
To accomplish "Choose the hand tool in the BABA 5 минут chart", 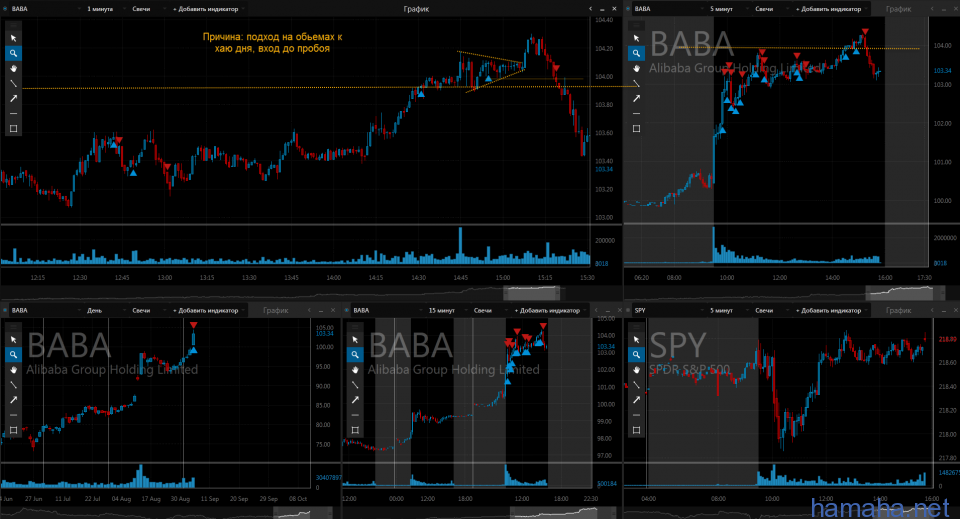I will click(x=637, y=69).
